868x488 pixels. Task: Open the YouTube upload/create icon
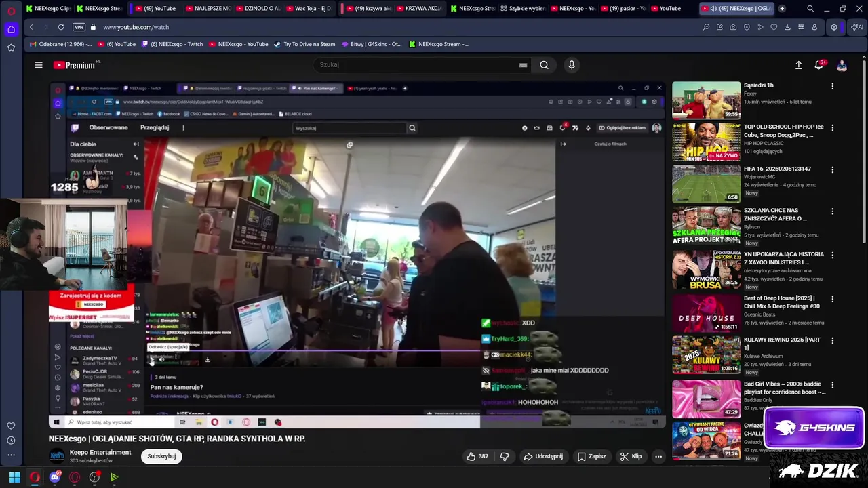pos(798,65)
